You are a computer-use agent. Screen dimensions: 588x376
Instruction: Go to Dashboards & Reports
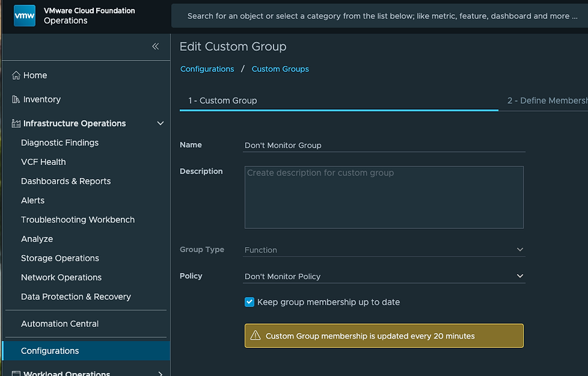tap(66, 181)
